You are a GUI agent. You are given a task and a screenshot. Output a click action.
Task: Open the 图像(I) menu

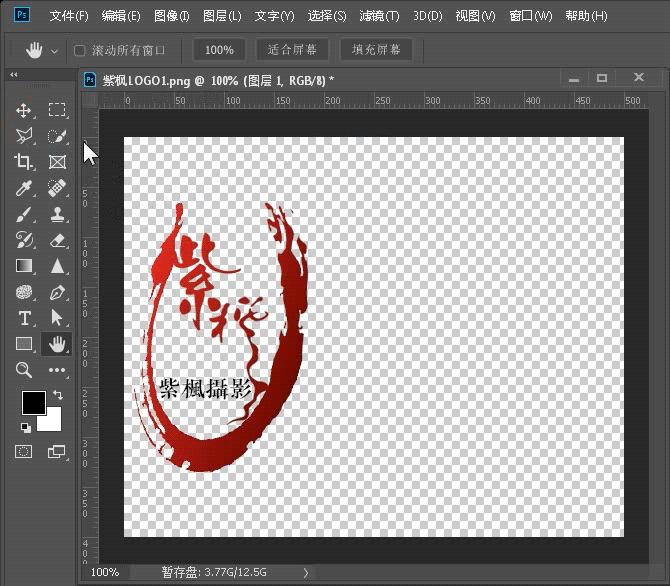coord(171,16)
